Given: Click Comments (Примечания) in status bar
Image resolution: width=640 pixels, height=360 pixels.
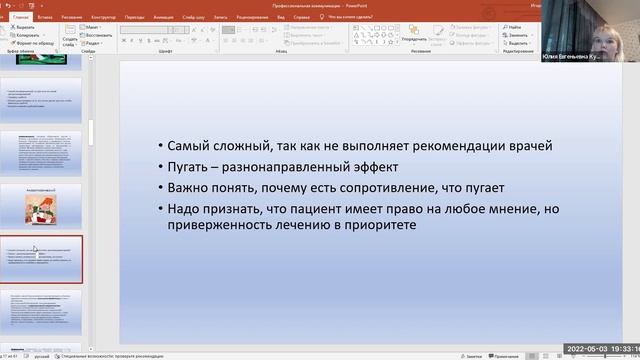Looking at the screenshot, I should [504, 356].
